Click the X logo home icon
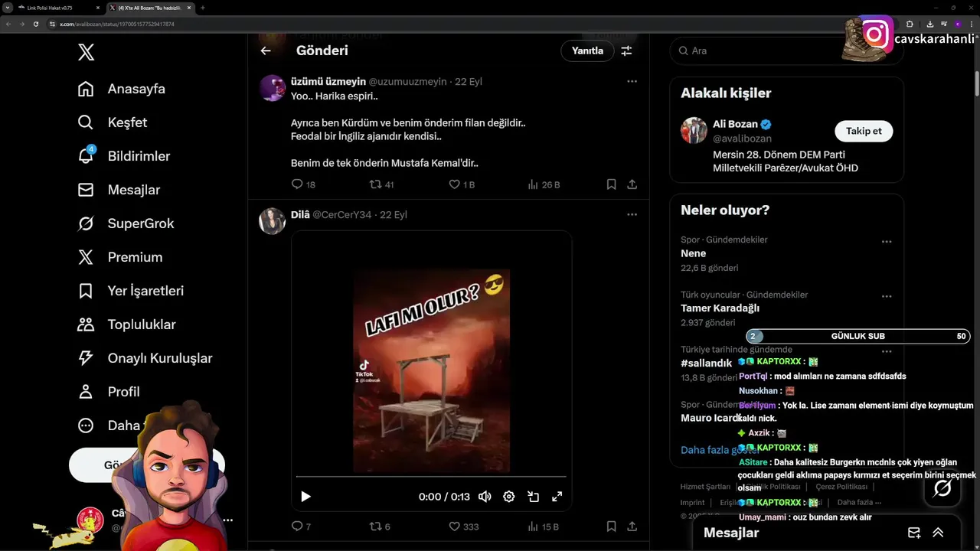The width and height of the screenshot is (980, 551). [x=87, y=52]
